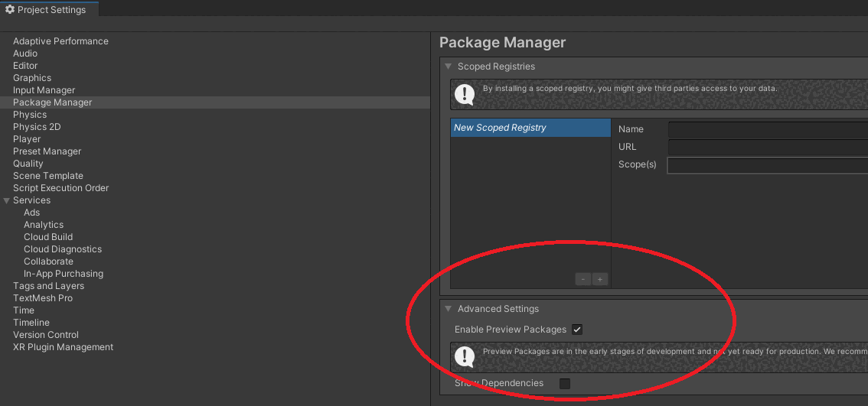Remove scoped registry with minus button
The width and height of the screenshot is (868, 406).
pyautogui.click(x=583, y=279)
